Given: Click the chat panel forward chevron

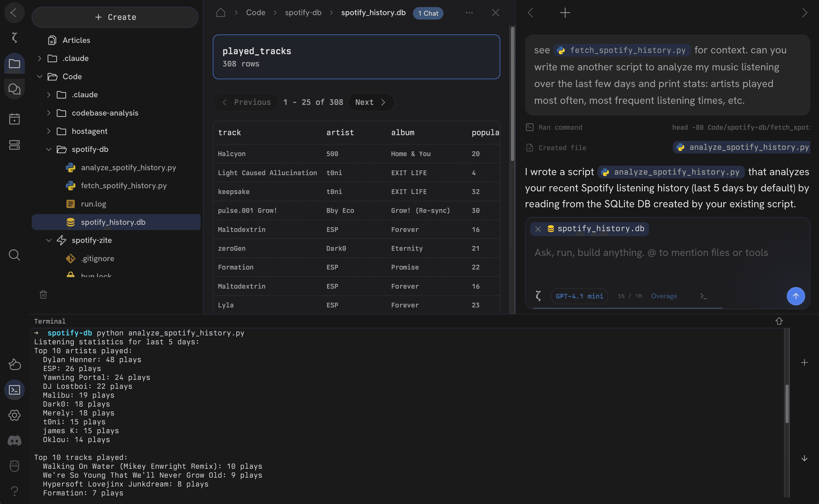Looking at the screenshot, I should click(x=804, y=13).
